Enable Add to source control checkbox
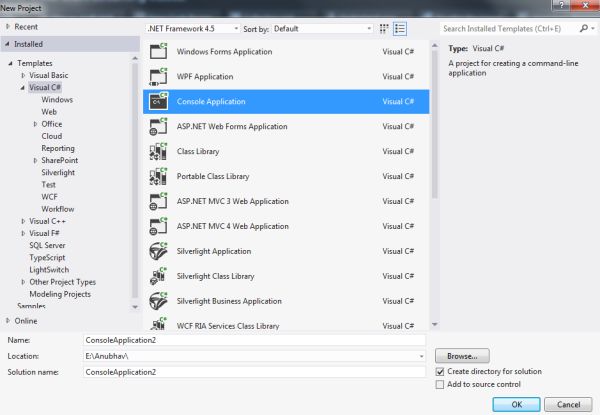Image resolution: width=600 pixels, height=415 pixels. click(440, 384)
